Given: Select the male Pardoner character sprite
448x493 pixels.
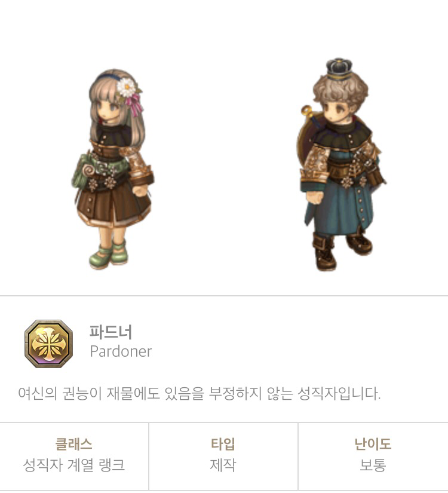Looking at the screenshot, I should click(342, 164).
